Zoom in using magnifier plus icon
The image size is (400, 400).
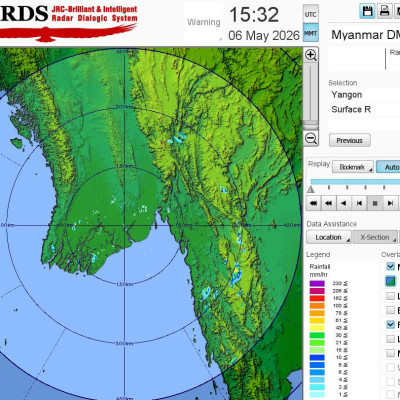tap(311, 55)
